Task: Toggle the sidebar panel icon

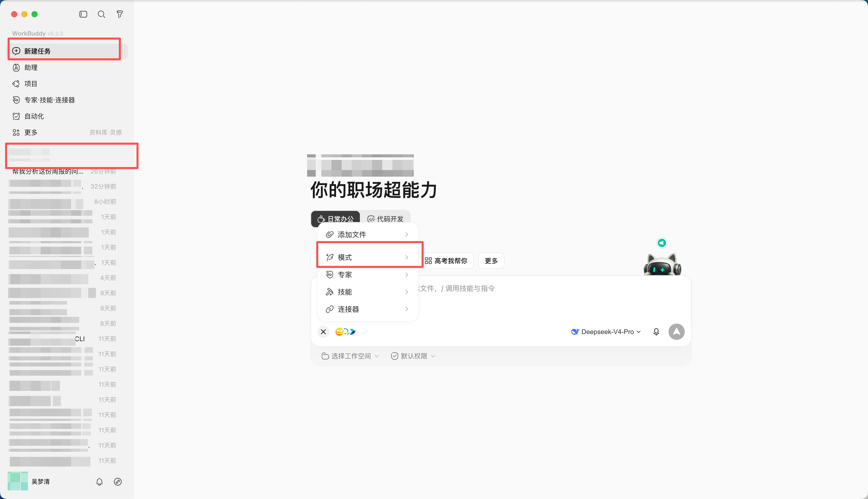Action: (83, 14)
